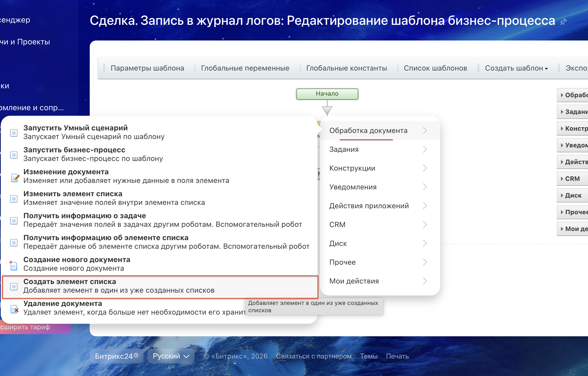Click the Изменение документа pencil icon
The image size is (588, 376).
tap(15, 178)
